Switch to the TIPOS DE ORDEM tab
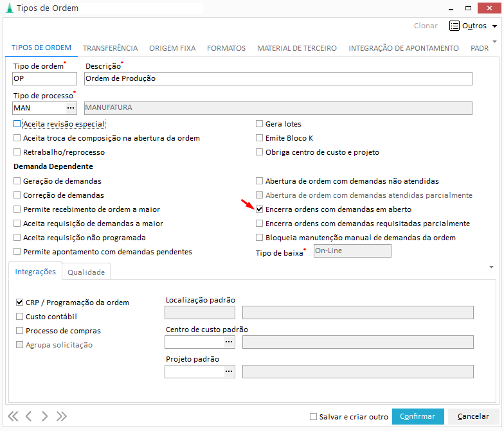This screenshot has height=431, width=504. point(41,48)
